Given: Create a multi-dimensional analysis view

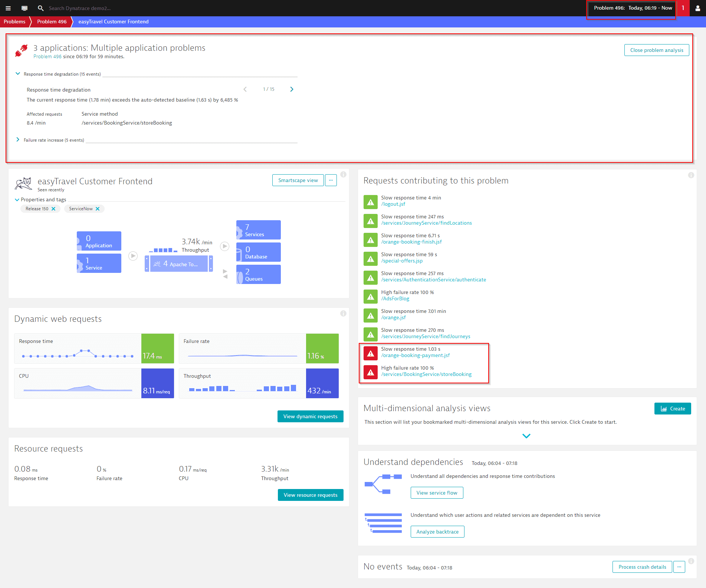Looking at the screenshot, I should point(673,409).
